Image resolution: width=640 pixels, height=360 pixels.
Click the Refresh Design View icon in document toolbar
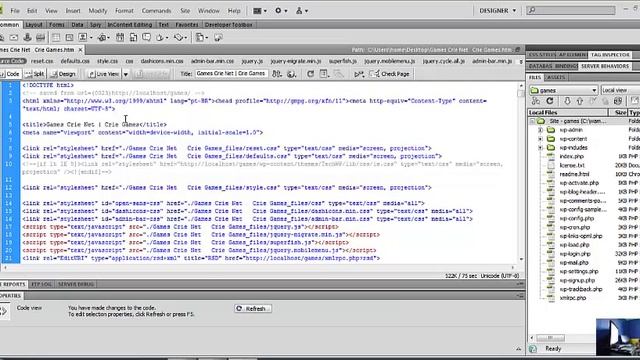311,74
